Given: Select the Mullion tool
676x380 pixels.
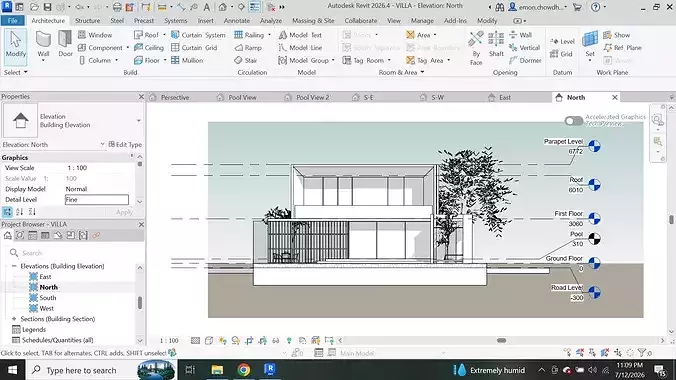Looking at the screenshot, I should (x=187, y=60).
